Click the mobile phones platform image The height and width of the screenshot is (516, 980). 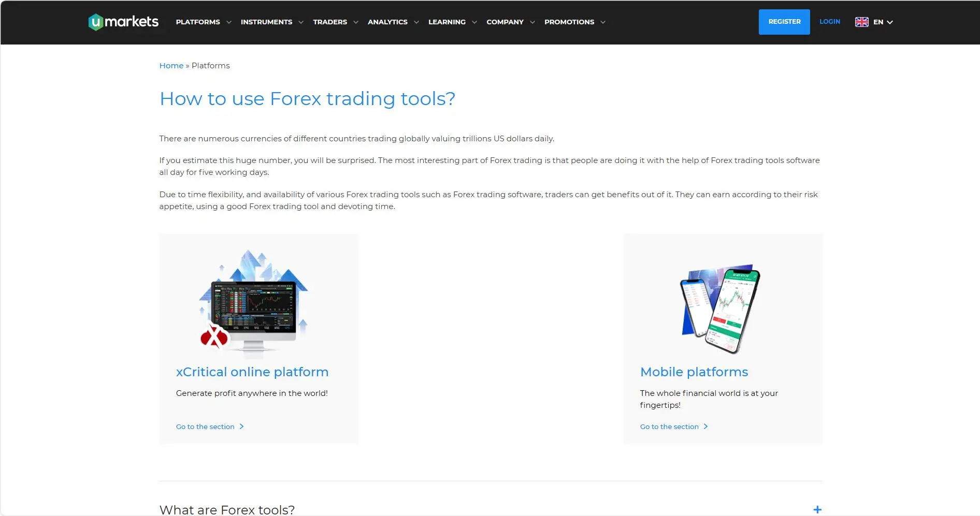(721, 309)
